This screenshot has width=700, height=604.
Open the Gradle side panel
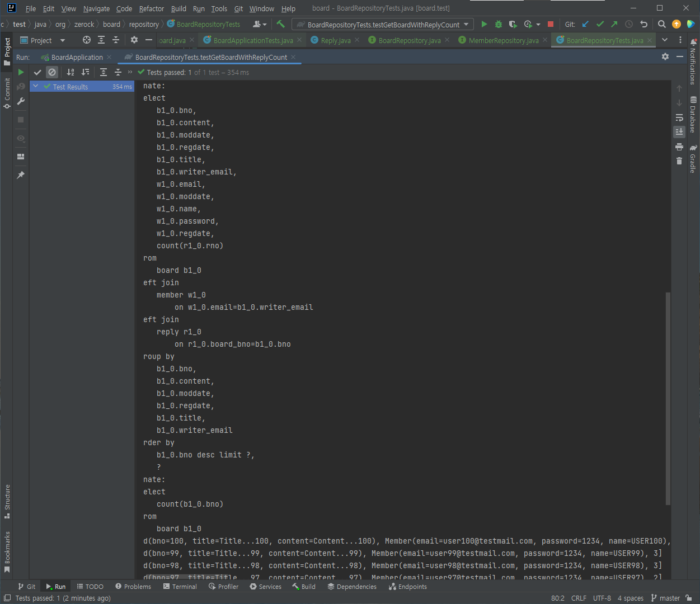click(x=693, y=159)
